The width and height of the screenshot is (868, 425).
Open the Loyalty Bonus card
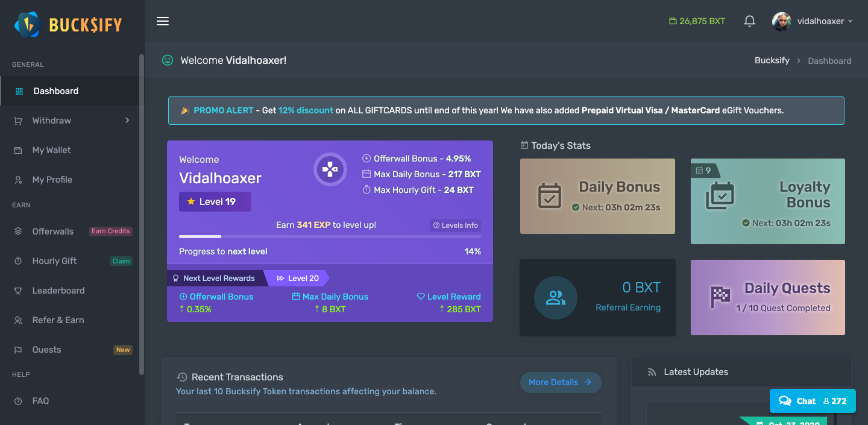coord(768,201)
